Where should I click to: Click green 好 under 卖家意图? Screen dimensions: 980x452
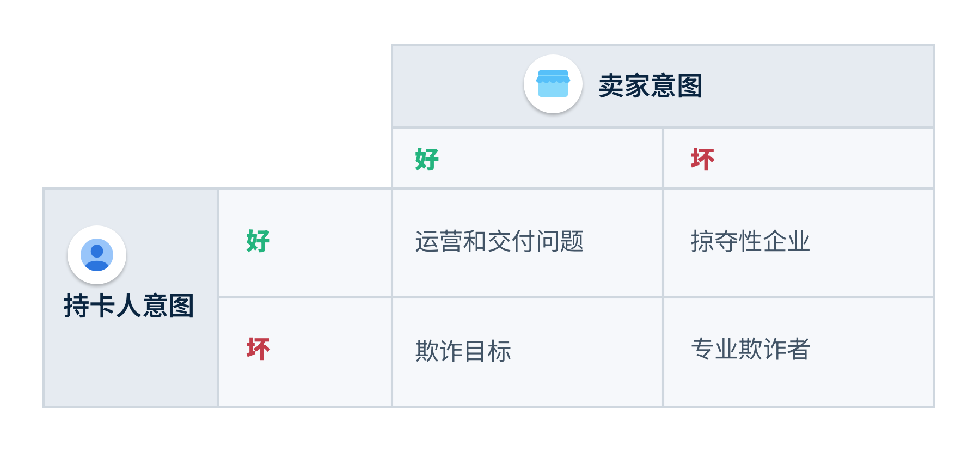(x=427, y=159)
